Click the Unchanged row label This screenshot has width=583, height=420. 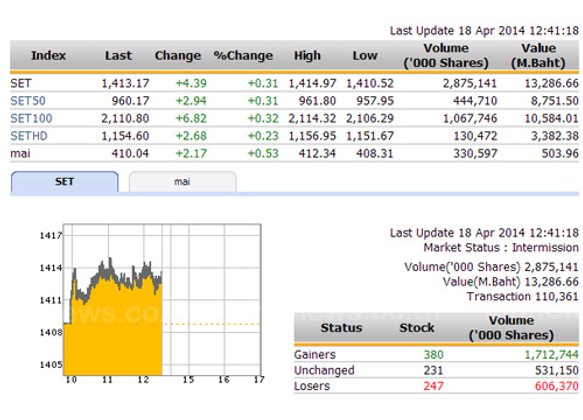pyautogui.click(x=324, y=370)
